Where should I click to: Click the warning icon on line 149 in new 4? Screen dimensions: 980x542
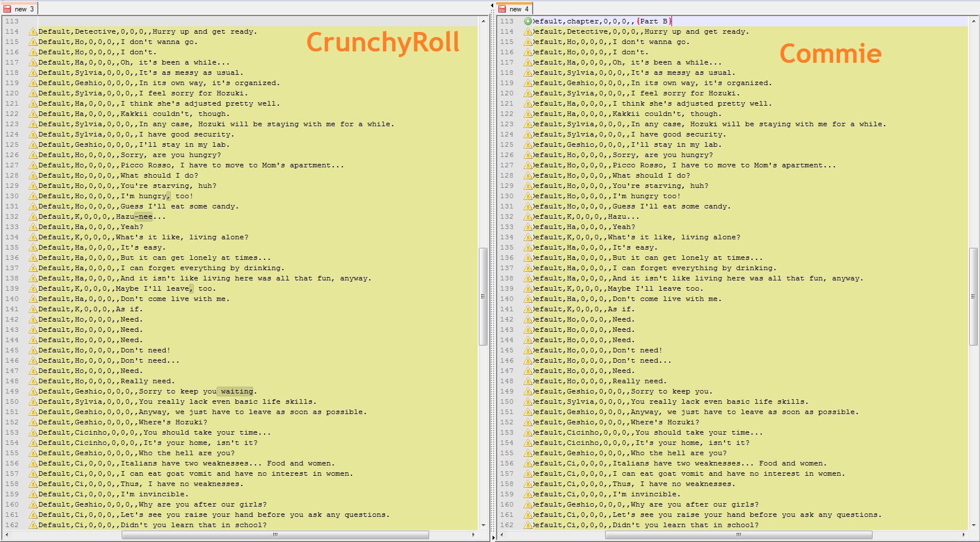(528, 391)
